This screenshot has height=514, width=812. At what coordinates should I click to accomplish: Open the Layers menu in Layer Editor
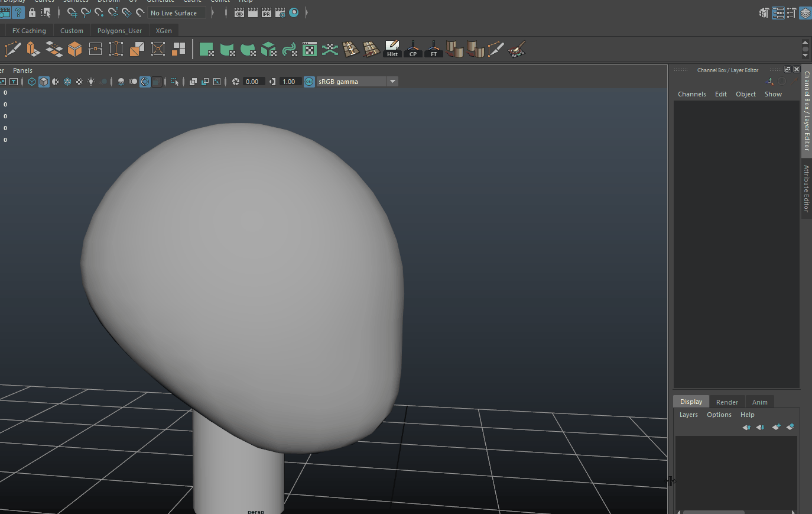tap(688, 415)
